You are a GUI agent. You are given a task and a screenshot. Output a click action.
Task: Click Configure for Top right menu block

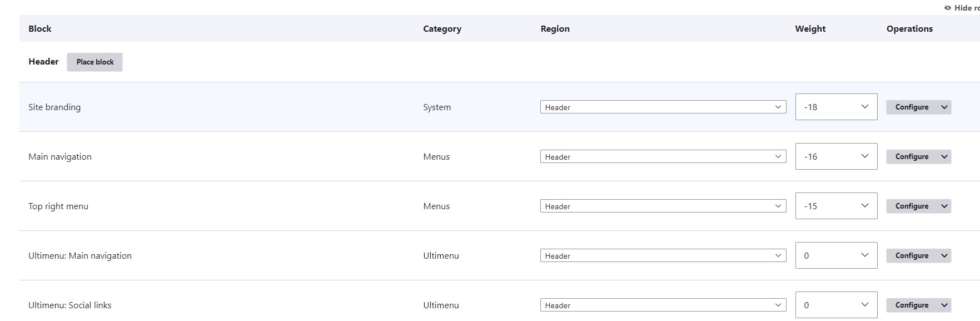[912, 206]
